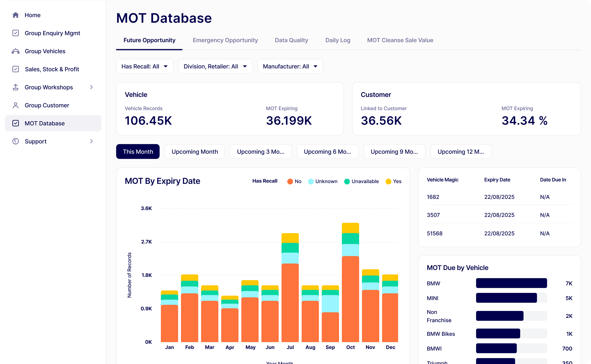Click the Group Customer person icon

pyautogui.click(x=16, y=105)
